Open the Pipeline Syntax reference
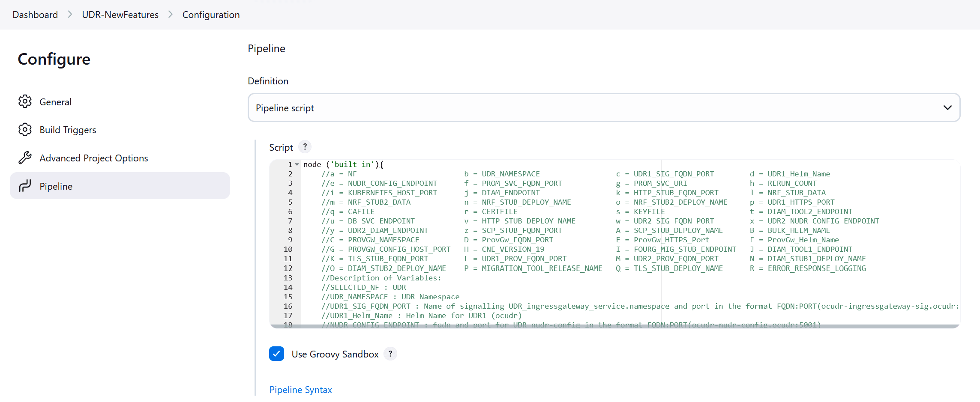The height and width of the screenshot is (402, 980). pyautogui.click(x=300, y=389)
